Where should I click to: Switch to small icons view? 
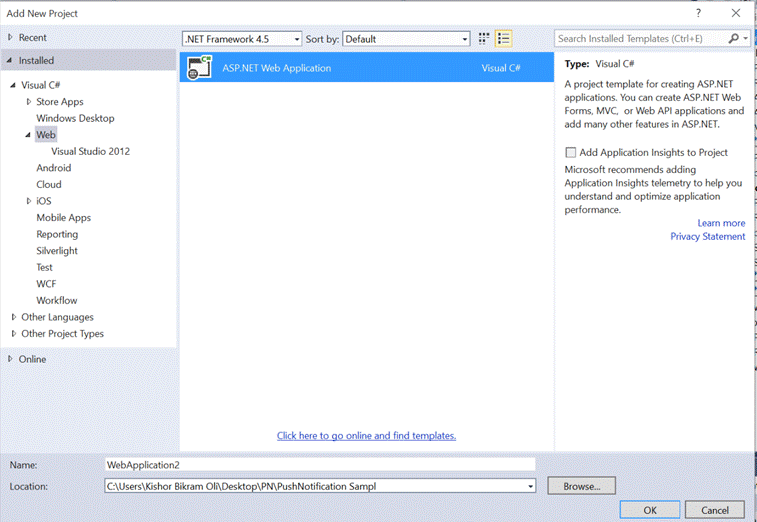(x=484, y=39)
